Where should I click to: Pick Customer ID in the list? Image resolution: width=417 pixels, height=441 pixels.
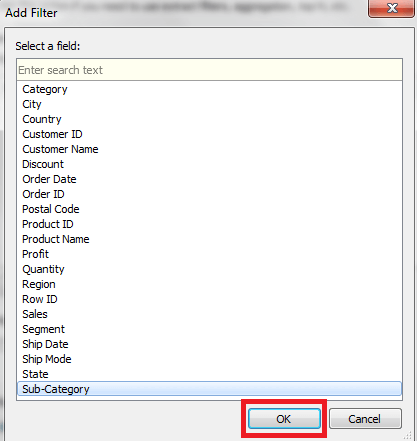(x=52, y=134)
